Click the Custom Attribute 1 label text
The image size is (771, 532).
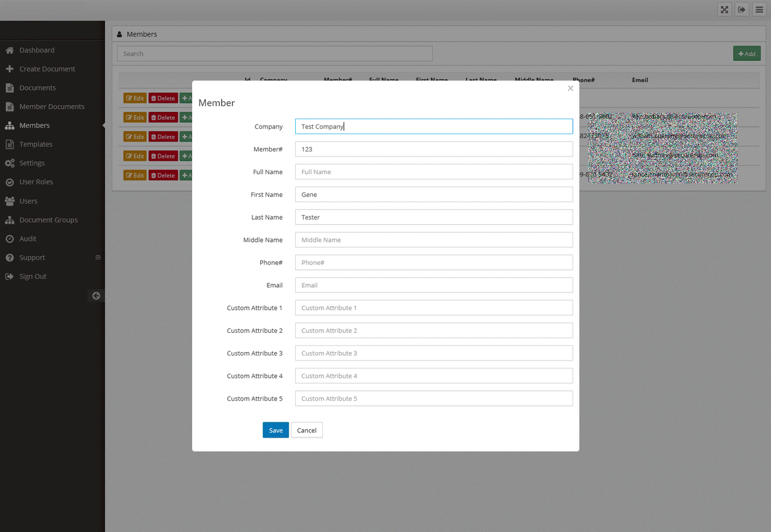pyautogui.click(x=255, y=308)
